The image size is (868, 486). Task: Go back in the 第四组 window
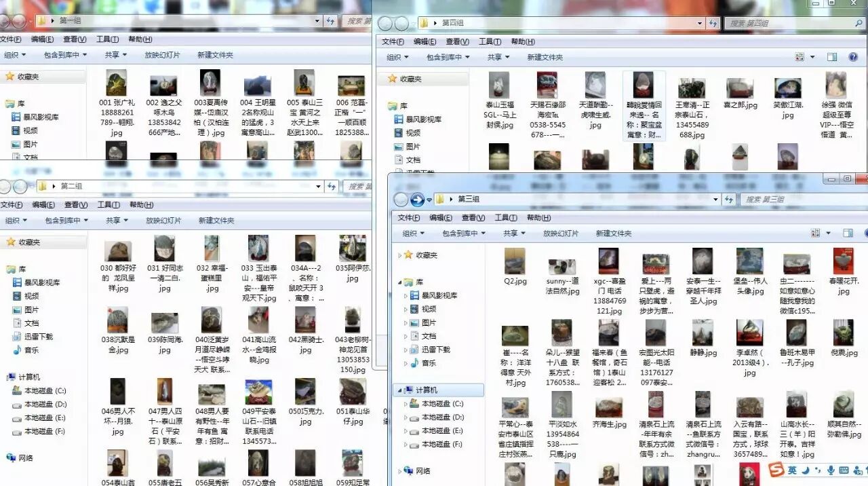(385, 24)
